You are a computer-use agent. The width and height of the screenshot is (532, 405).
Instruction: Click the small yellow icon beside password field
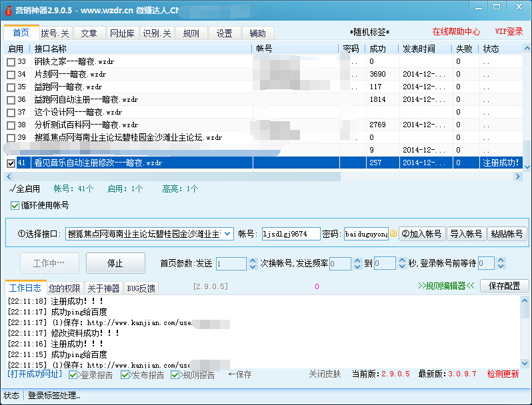(x=393, y=234)
